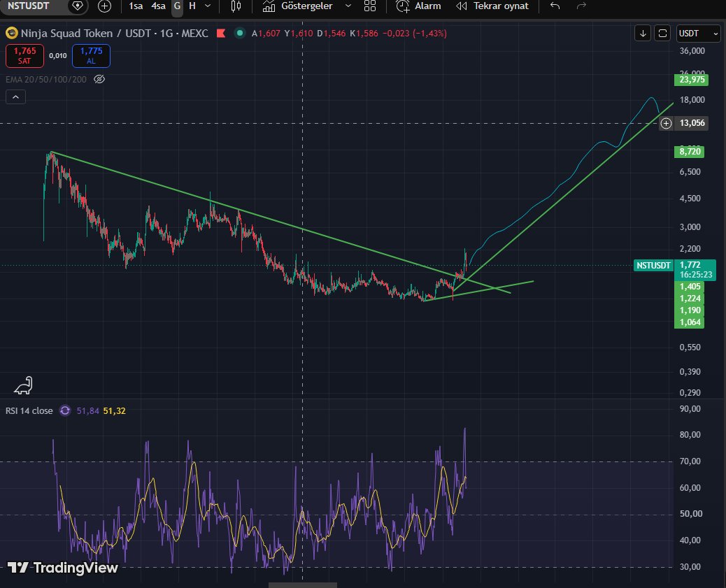The image size is (726, 588).
Task: Click the downward arrow button near USDT
Action: (643, 34)
